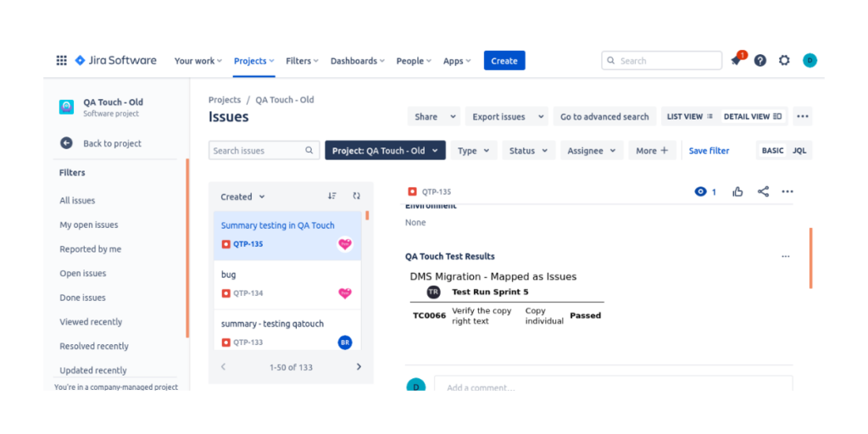Viewport: 868px width, 434px height.
Task: Open the Type filter dropdown
Action: [474, 151]
